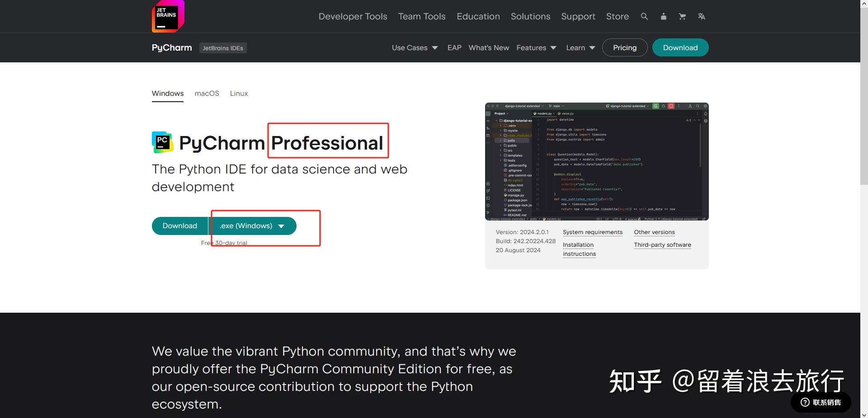Open the search icon in the top navigation
The height and width of the screenshot is (418, 868).
coord(644,16)
